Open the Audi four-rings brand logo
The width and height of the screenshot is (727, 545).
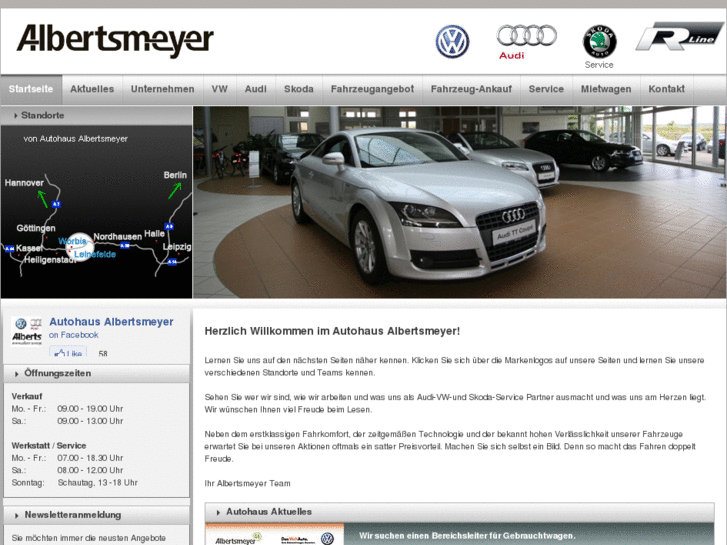click(x=526, y=42)
